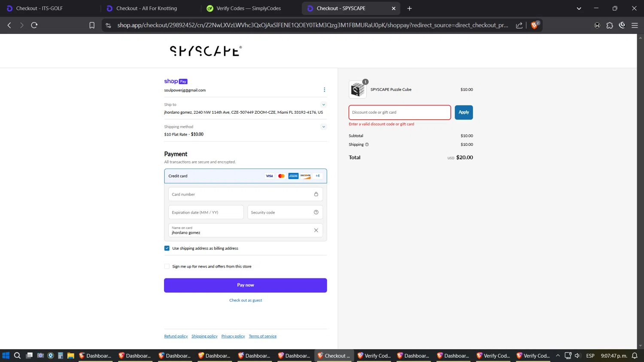Open a new browser tab

click(x=410, y=8)
